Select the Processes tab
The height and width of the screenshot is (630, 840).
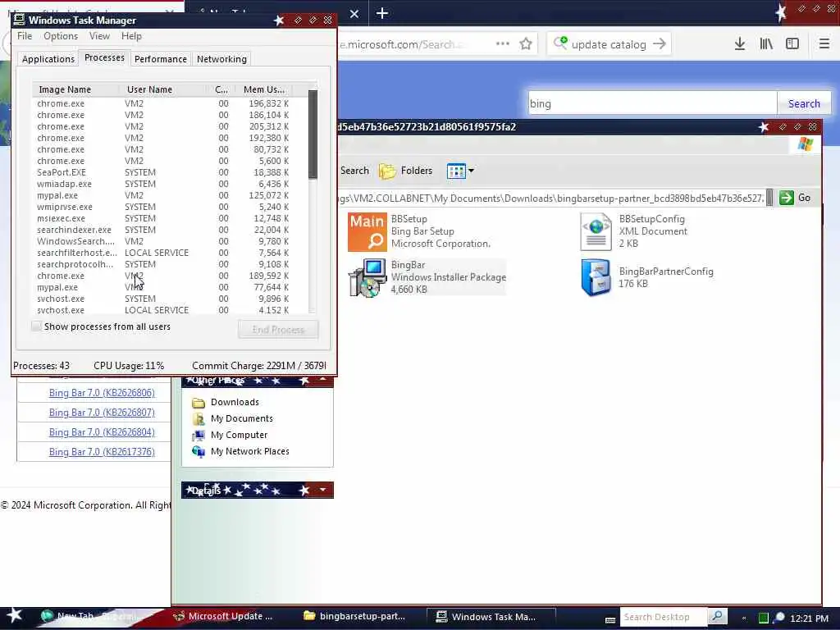coord(104,58)
